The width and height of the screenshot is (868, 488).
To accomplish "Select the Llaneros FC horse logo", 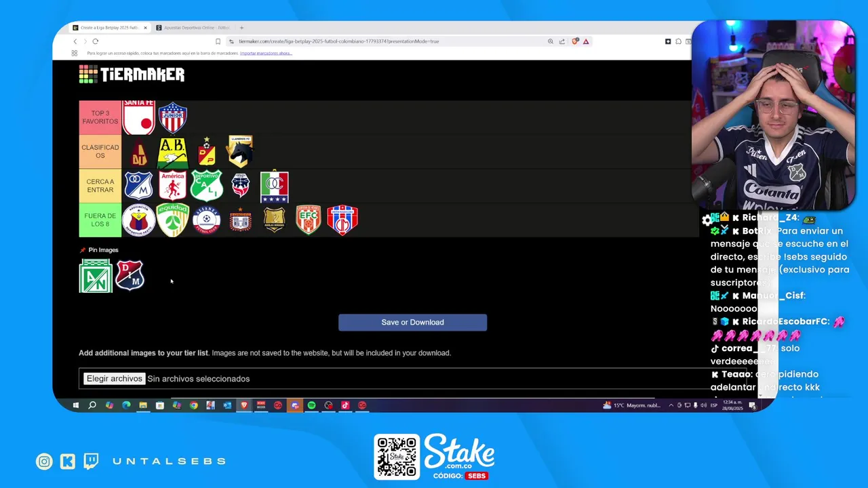I will [241, 152].
